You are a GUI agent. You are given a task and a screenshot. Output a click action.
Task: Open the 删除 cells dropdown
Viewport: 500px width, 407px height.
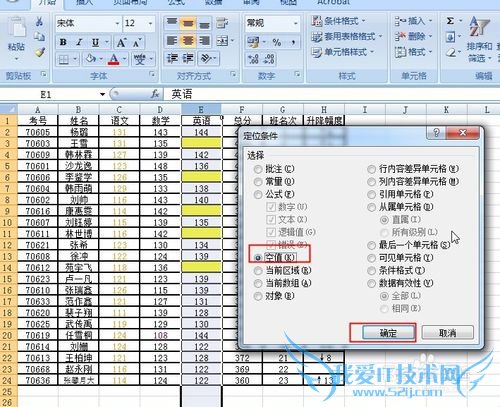[413, 36]
